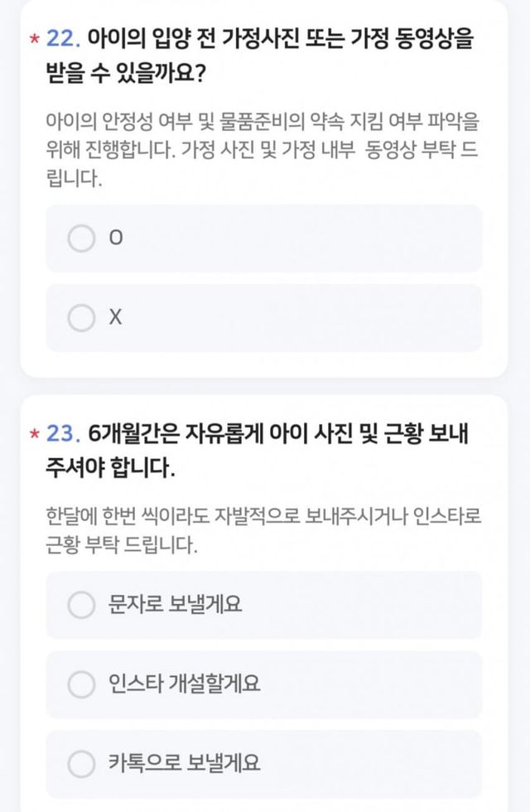The image size is (530, 812).
Task: Click the gray description under question 22
Action: (263, 151)
